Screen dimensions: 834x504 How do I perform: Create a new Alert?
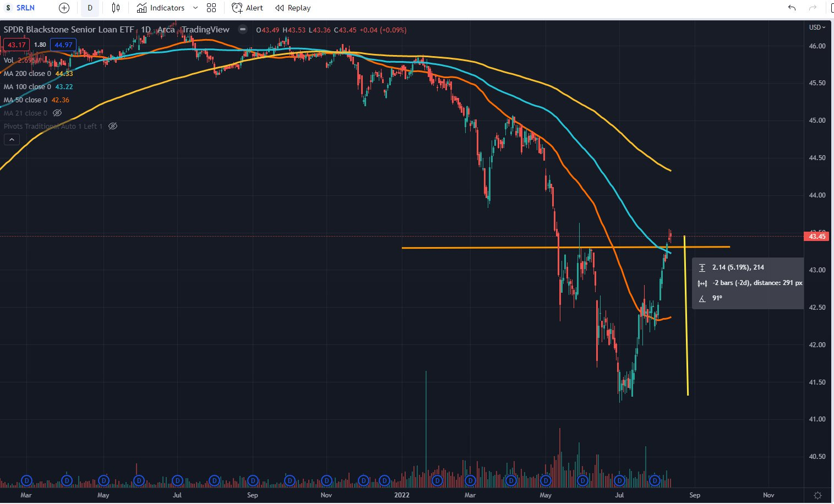pyautogui.click(x=248, y=8)
